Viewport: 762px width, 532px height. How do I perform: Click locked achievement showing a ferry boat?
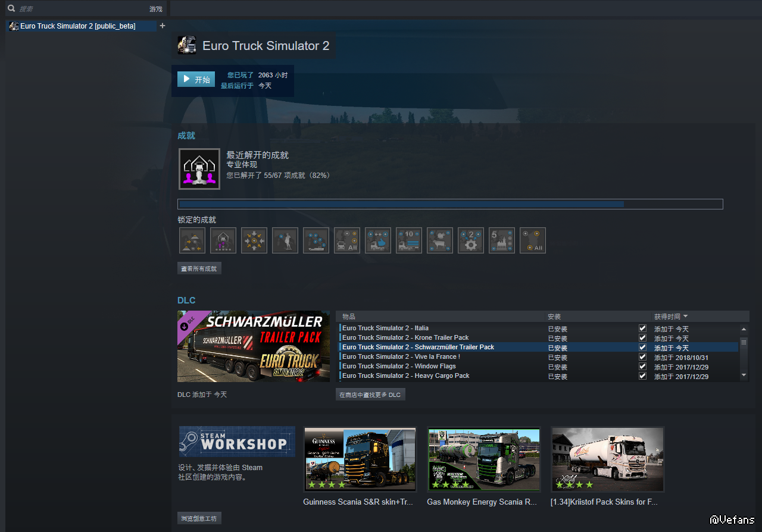(316, 240)
